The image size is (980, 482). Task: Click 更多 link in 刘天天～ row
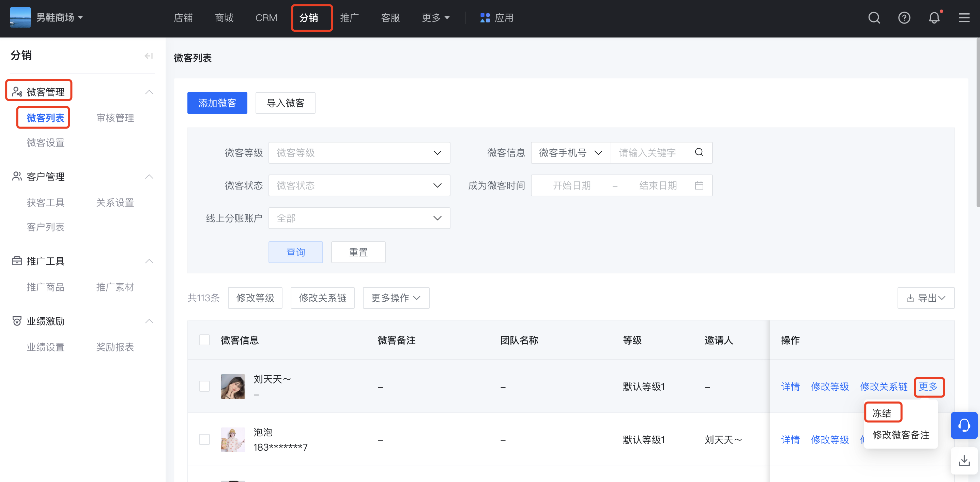point(928,387)
